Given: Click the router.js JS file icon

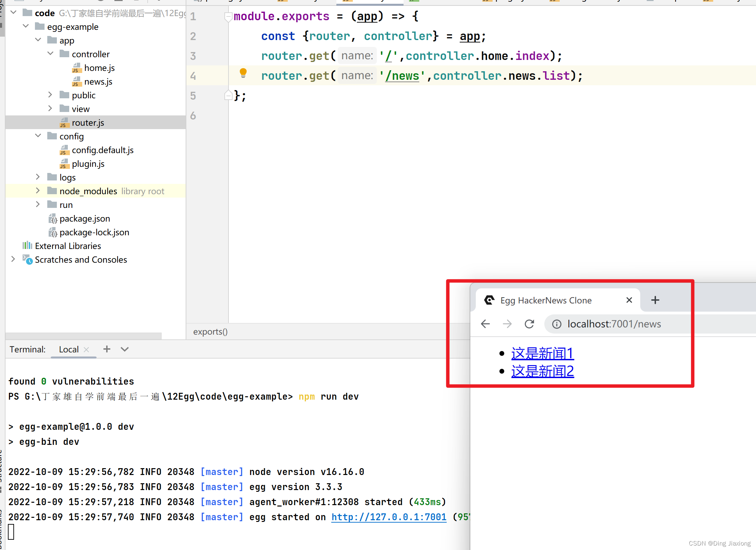Looking at the screenshot, I should click(x=64, y=123).
